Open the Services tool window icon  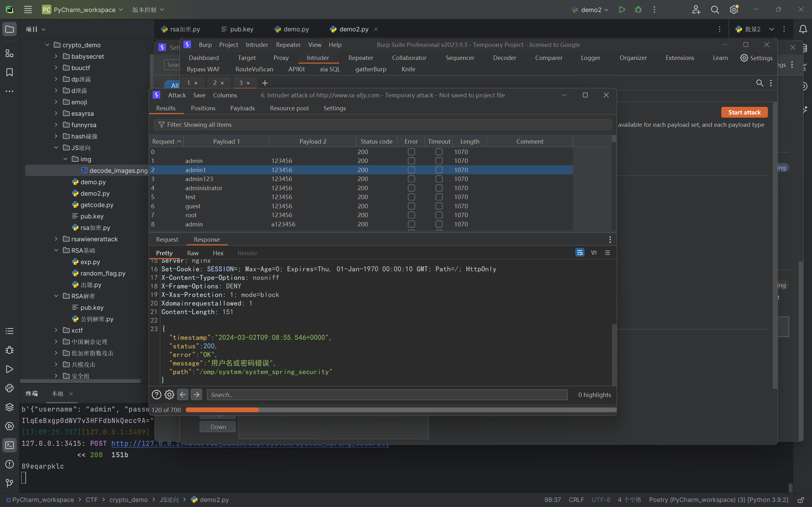pos(10,426)
